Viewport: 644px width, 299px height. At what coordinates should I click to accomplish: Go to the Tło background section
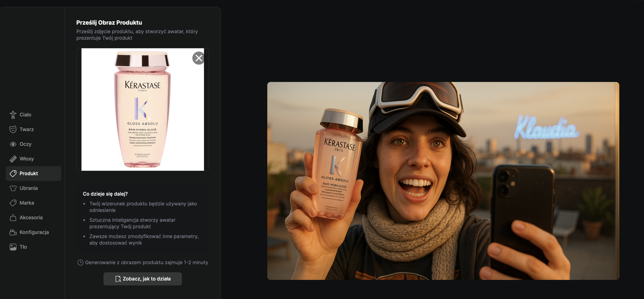tap(33, 247)
